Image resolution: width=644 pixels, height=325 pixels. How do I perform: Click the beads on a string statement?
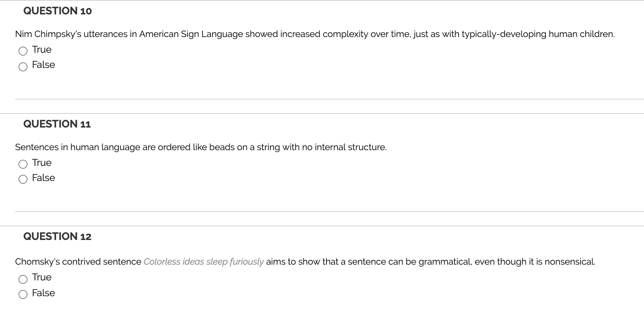(x=201, y=147)
